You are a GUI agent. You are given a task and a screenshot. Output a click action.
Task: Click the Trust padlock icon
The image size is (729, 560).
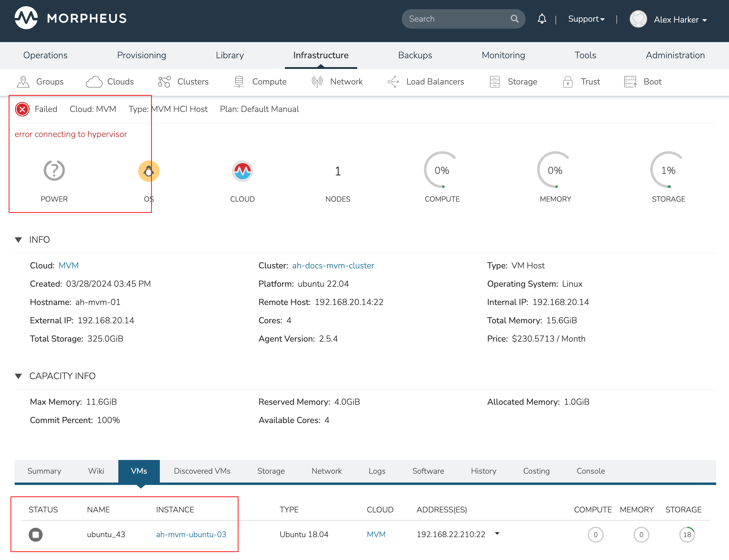click(568, 82)
